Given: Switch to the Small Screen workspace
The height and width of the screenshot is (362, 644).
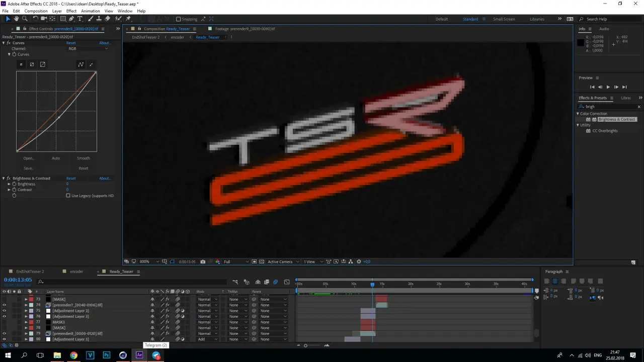Looking at the screenshot, I should pos(504,19).
